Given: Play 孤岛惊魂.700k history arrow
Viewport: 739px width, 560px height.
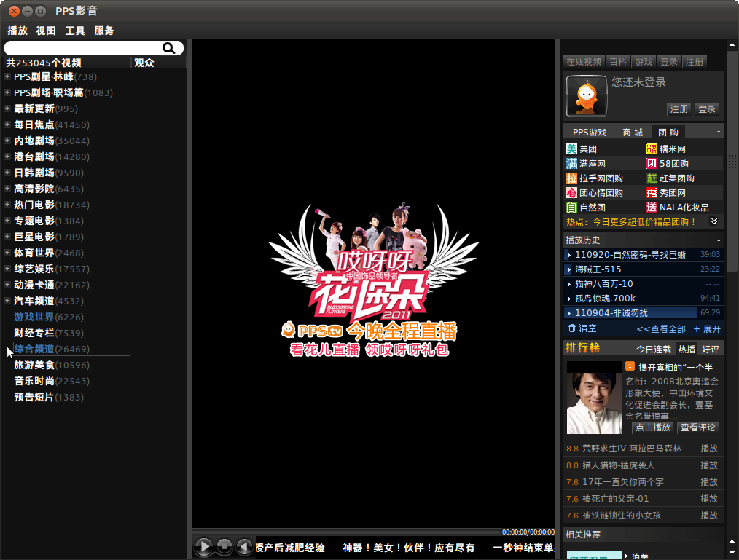Looking at the screenshot, I should pos(569,299).
